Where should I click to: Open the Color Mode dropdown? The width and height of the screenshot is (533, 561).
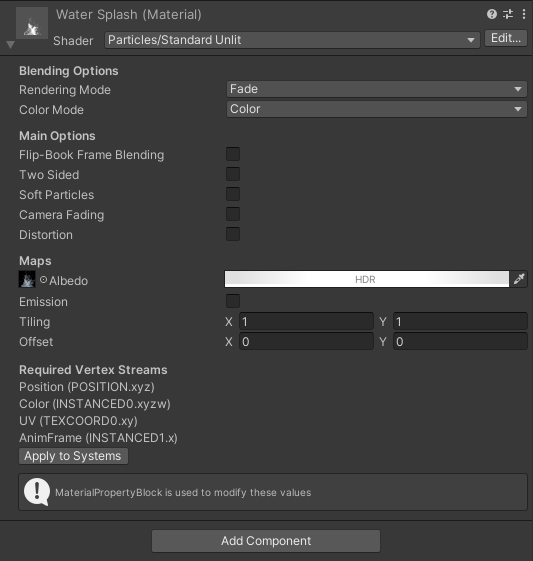coord(377,109)
